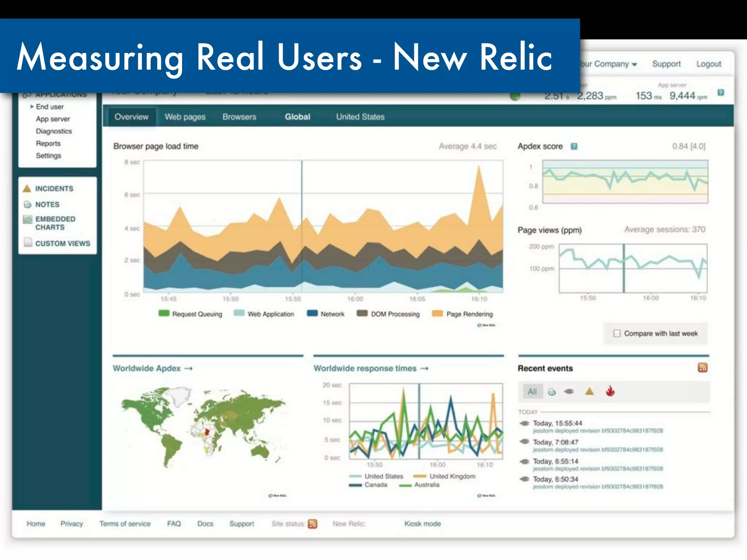
Task: Enable Compare with last week checkbox
Action: 617,333
